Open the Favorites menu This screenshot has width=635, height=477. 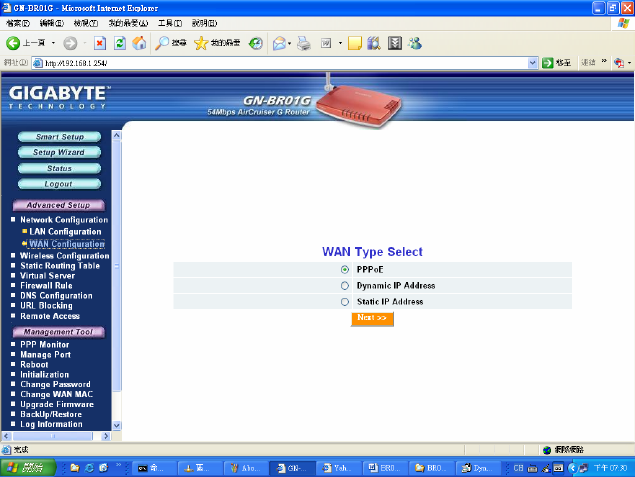tap(128, 23)
